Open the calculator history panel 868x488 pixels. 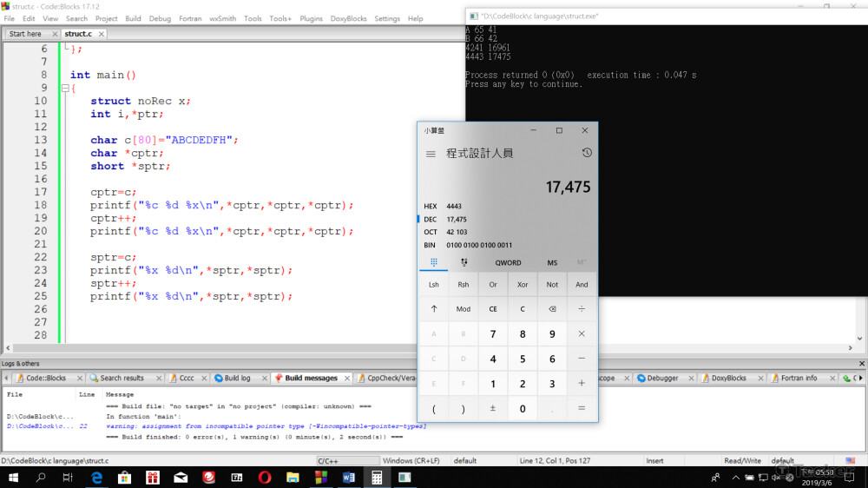[x=587, y=153]
